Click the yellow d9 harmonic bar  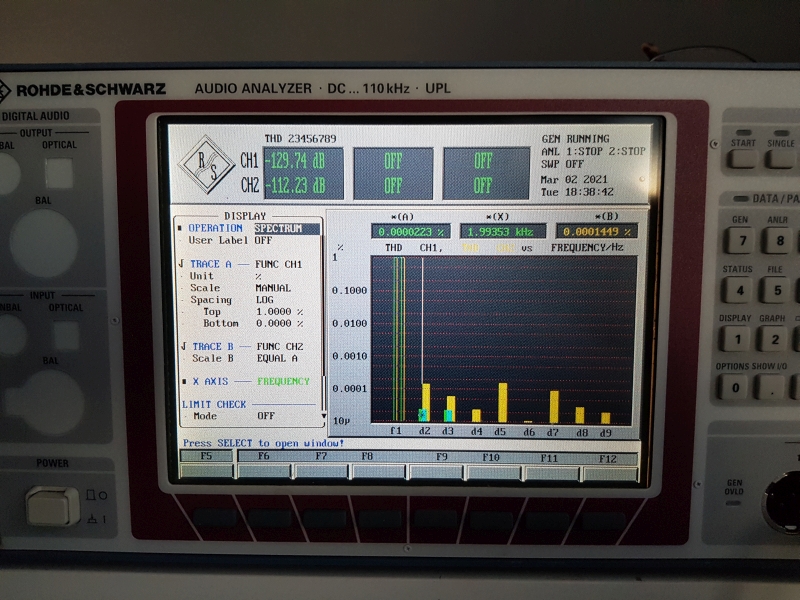pyautogui.click(x=606, y=418)
